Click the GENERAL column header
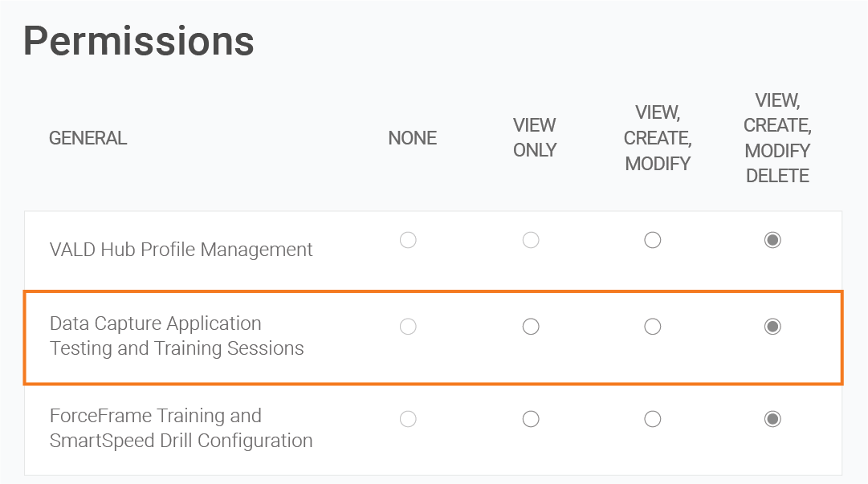Screen dimensions: 868x484 (x=88, y=138)
